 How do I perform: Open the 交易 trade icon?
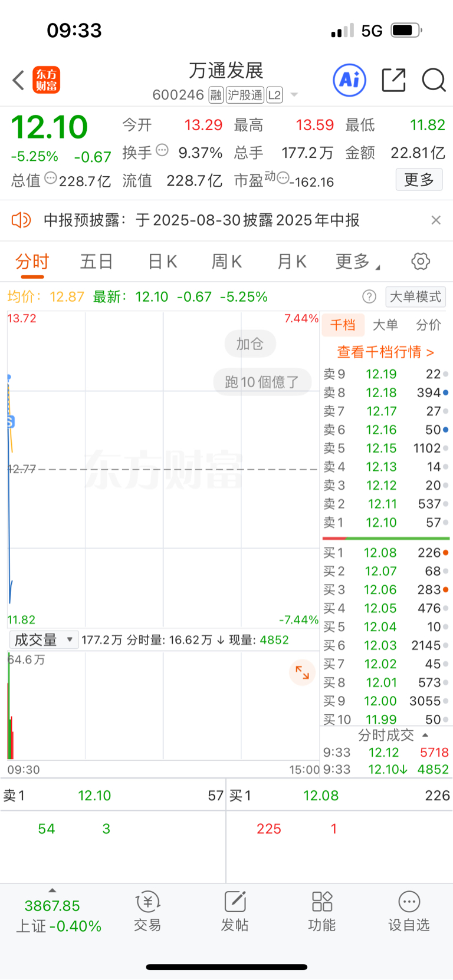[x=147, y=911]
